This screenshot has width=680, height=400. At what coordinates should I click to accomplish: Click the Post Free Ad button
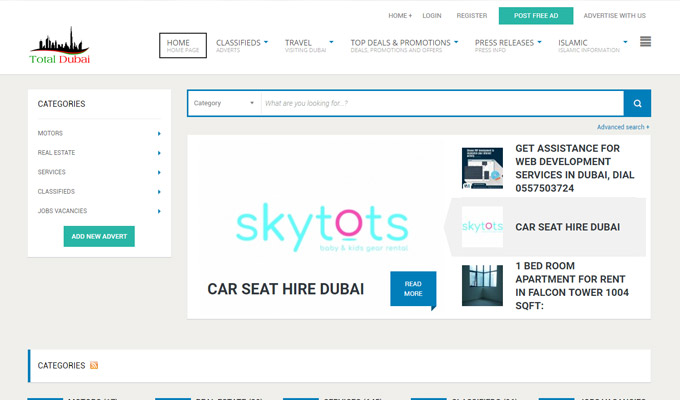point(536,16)
